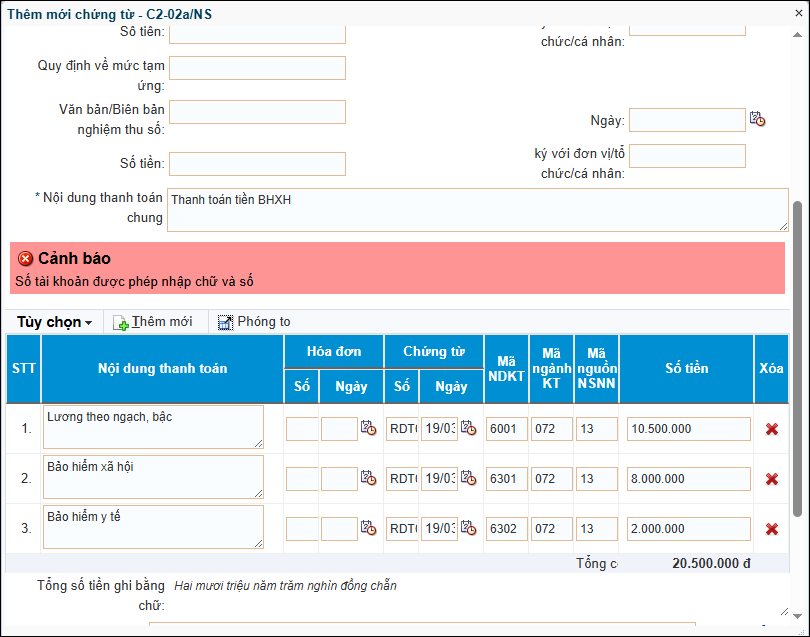Click the Nội dung thanh toán column header
The height and width of the screenshot is (637, 810).
click(x=162, y=369)
